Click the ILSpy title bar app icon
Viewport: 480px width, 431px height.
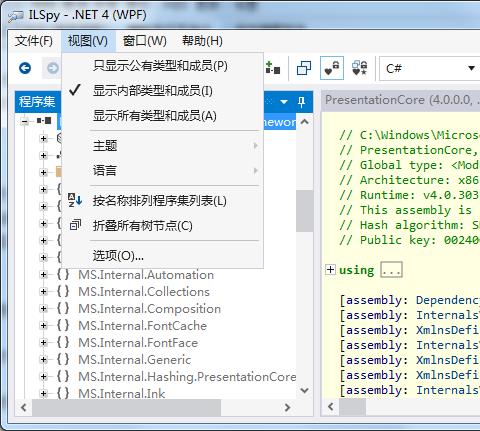[16, 16]
